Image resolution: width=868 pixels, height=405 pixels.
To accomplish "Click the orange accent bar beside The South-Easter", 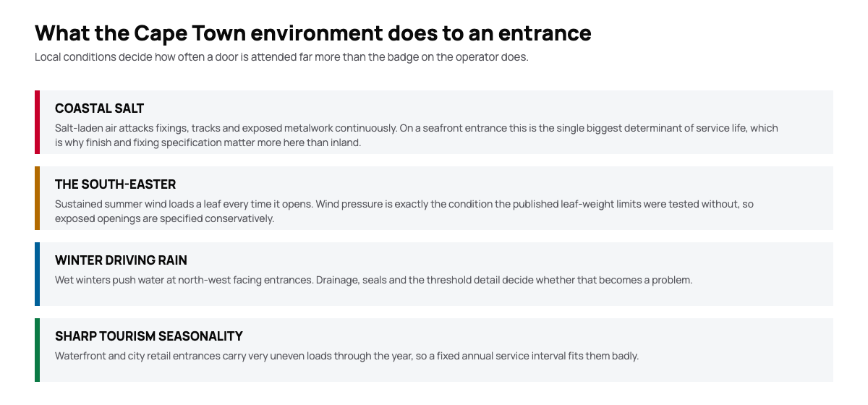I will click(37, 198).
